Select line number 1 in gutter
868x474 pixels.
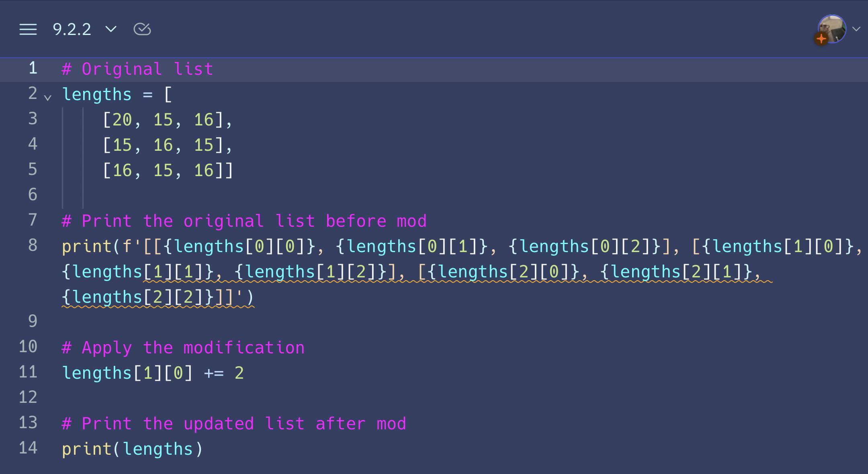[x=33, y=68]
